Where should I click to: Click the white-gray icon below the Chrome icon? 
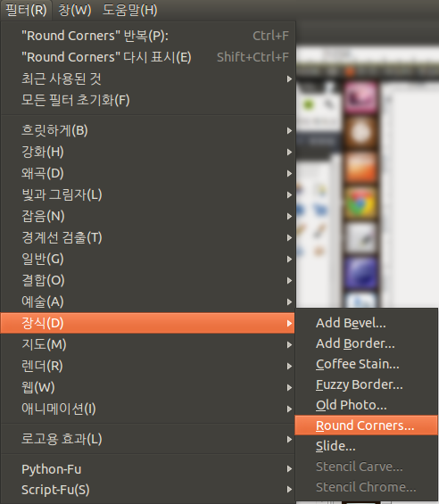click(360, 238)
